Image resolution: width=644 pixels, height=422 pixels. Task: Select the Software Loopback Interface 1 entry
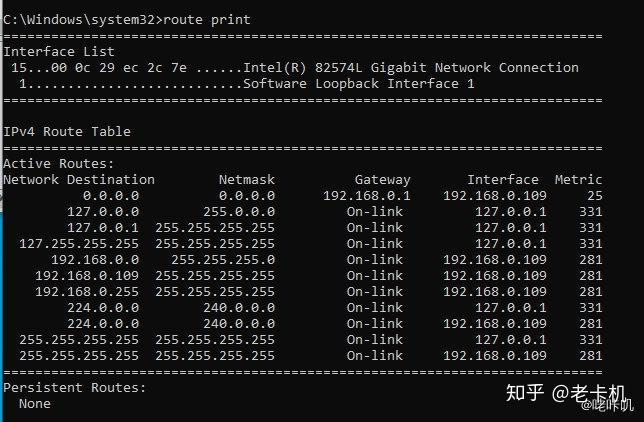[358, 83]
